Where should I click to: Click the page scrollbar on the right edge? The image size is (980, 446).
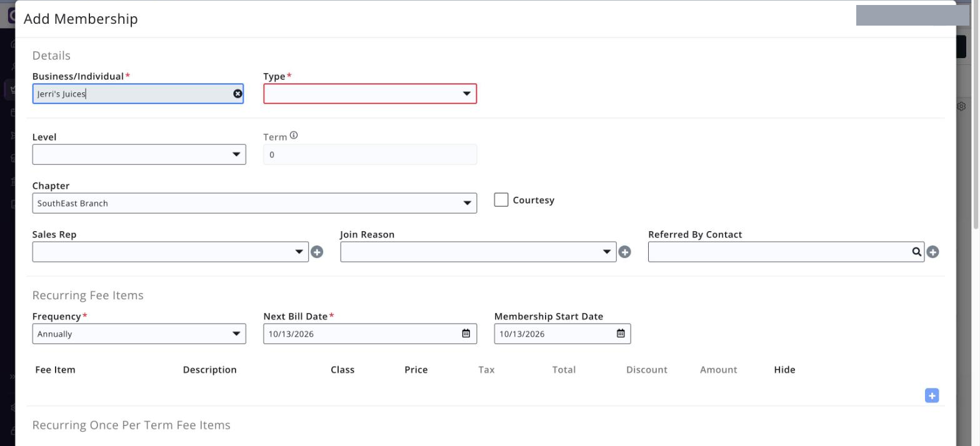point(977,116)
